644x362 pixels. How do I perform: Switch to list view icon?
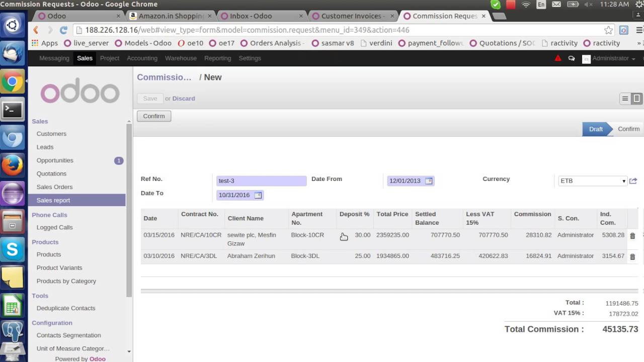tap(625, 99)
